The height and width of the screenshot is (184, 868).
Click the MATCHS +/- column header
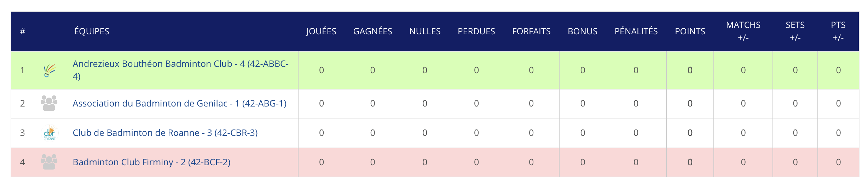(x=743, y=31)
